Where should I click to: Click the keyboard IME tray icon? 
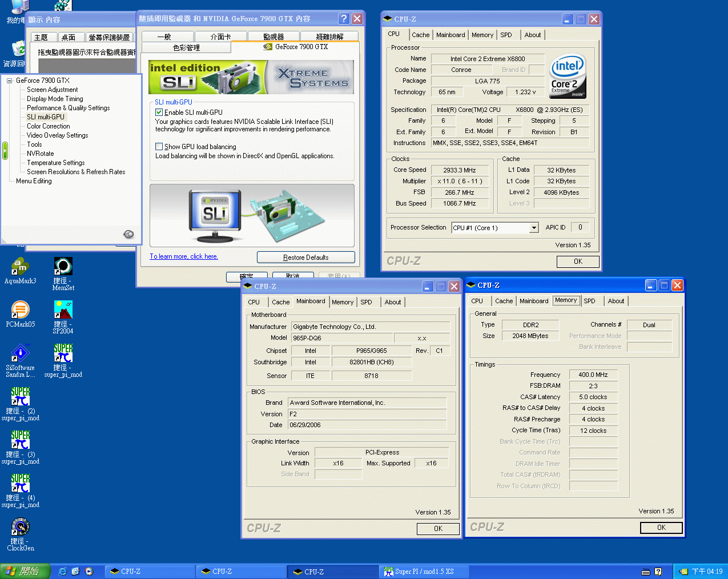coord(646,572)
